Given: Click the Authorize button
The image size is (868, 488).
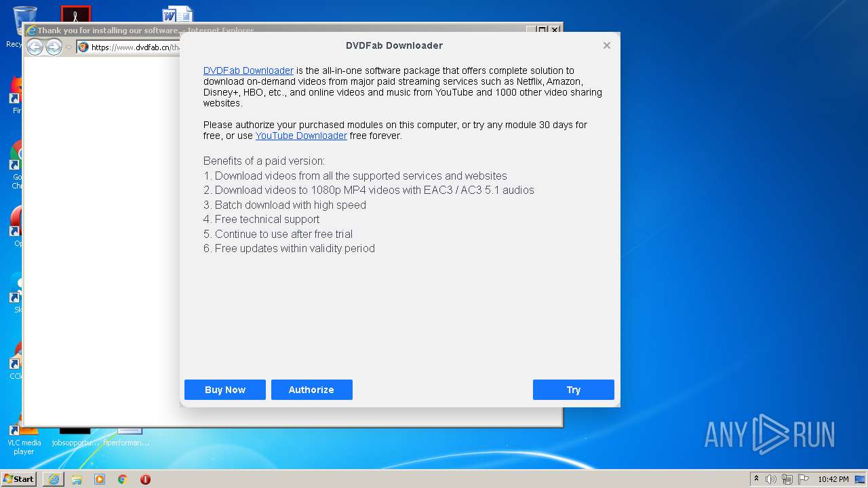Looking at the screenshot, I should point(312,390).
